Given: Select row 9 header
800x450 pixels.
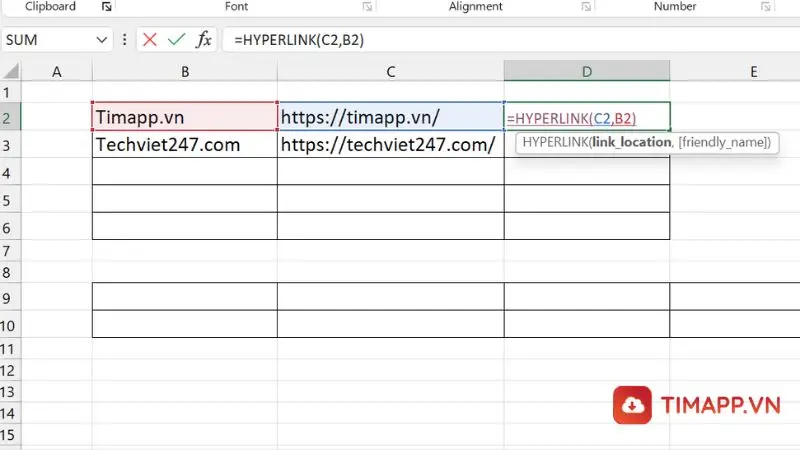Looking at the screenshot, I should click(10, 297).
